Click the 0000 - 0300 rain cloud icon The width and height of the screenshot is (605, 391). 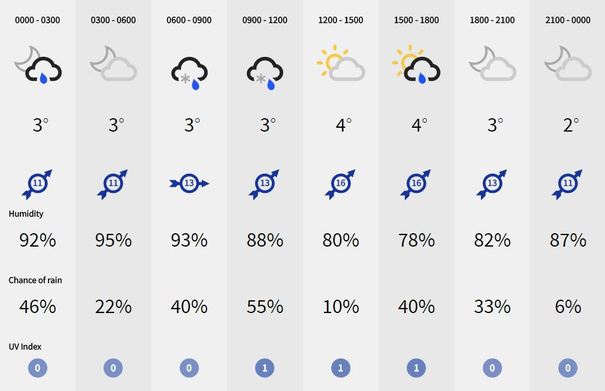[38, 65]
